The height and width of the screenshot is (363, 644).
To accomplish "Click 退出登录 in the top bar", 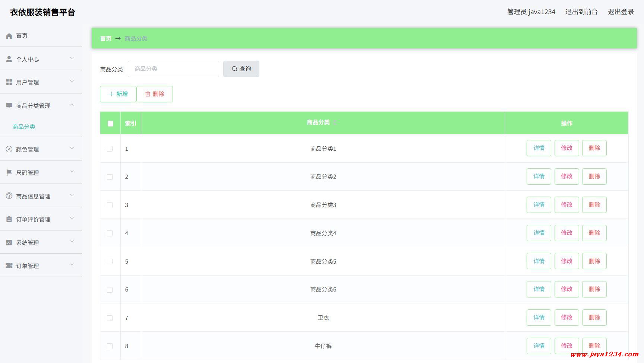I will point(621,12).
